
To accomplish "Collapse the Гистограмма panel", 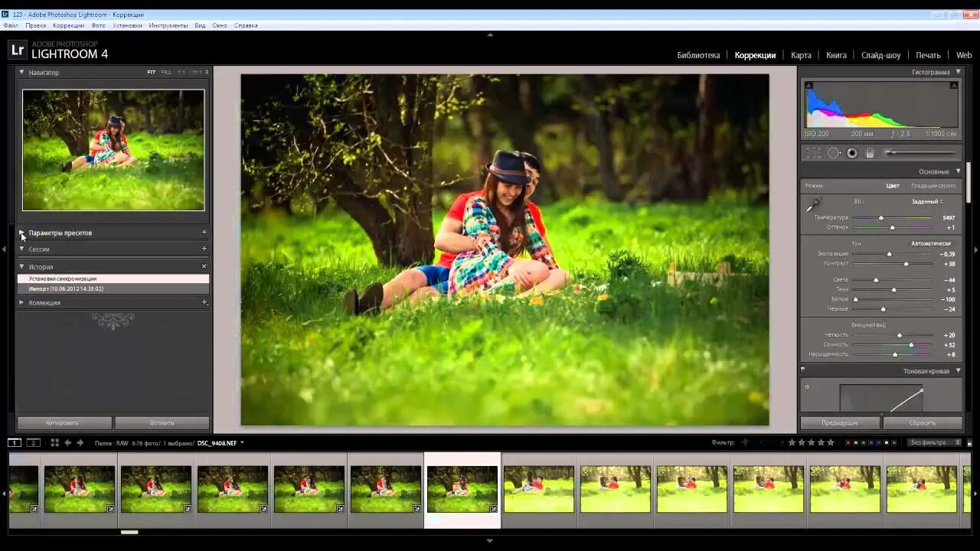I will (958, 72).
